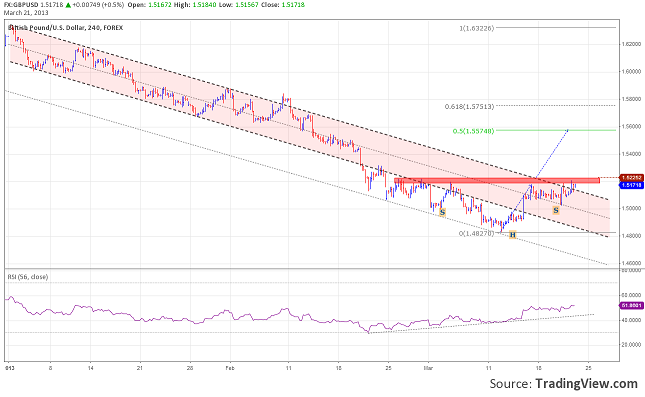Click the February 11 date axis label

click(288, 368)
